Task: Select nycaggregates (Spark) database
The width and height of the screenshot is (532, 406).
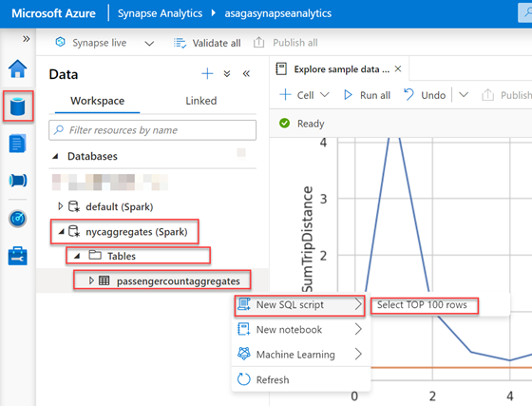Action: click(x=137, y=232)
